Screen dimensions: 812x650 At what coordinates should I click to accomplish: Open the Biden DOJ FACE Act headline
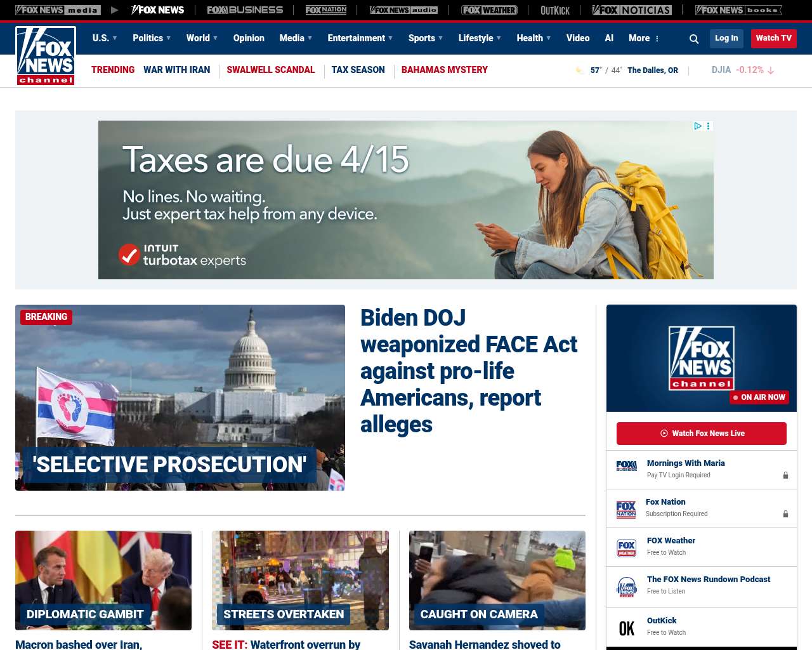[x=469, y=371]
